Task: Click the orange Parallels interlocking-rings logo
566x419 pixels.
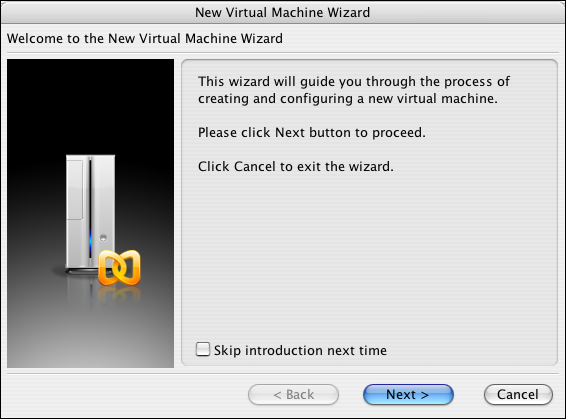Action: [119, 267]
